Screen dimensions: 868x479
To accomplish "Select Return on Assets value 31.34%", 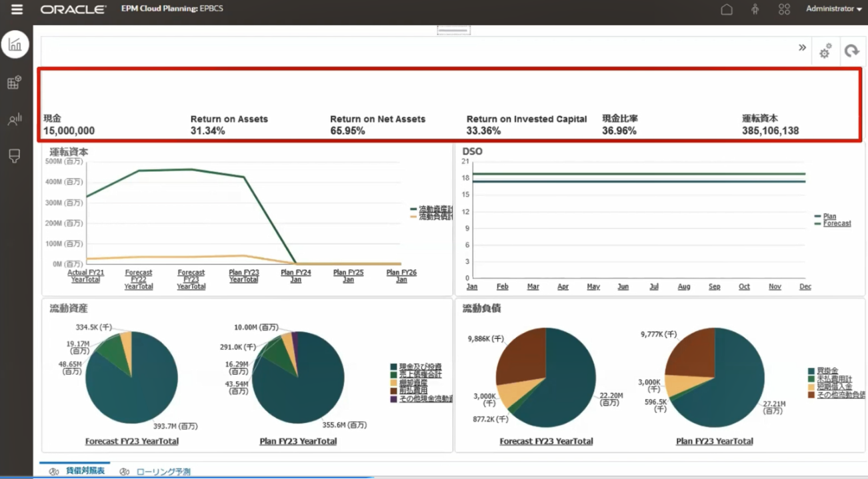I will pos(207,131).
